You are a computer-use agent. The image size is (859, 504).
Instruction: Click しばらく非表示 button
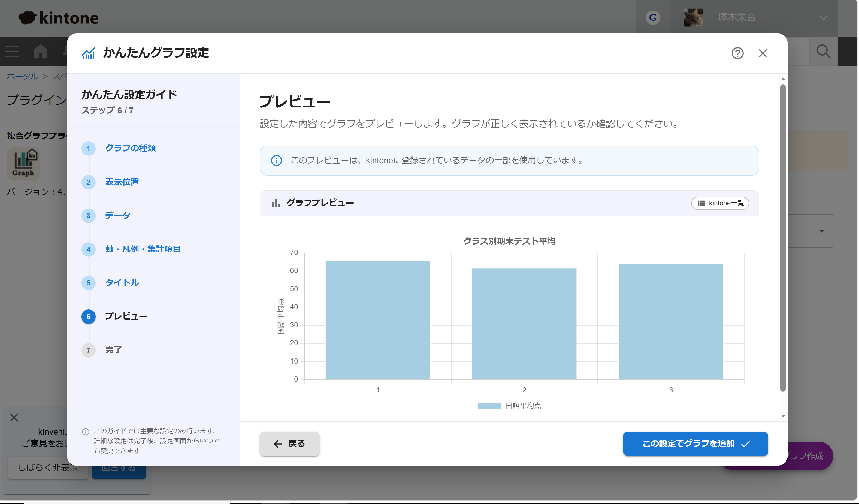pyautogui.click(x=48, y=468)
